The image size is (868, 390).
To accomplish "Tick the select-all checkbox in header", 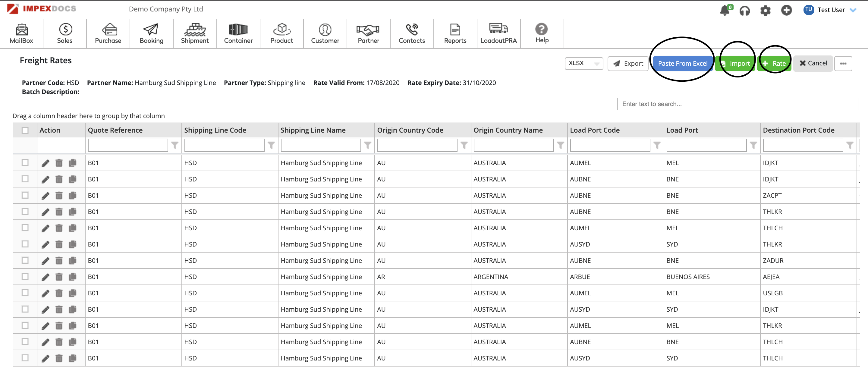I will [x=25, y=131].
